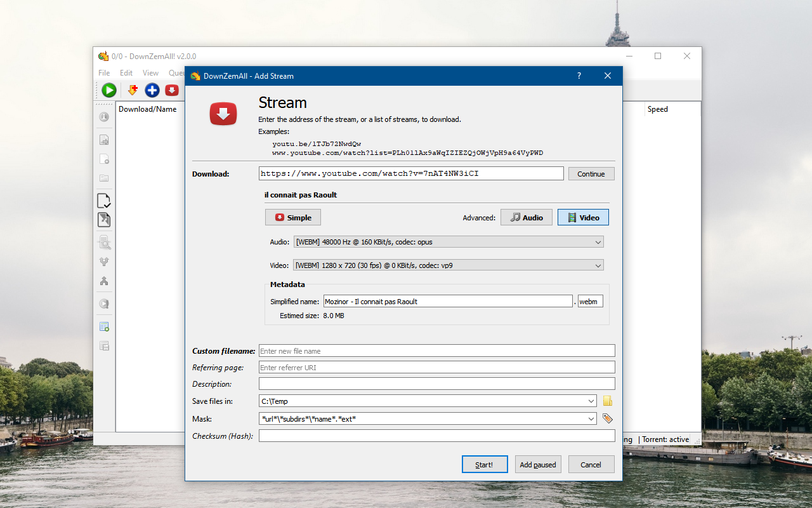This screenshot has height=508, width=812.
Task: Close the Add Stream dialog
Action: point(608,76)
